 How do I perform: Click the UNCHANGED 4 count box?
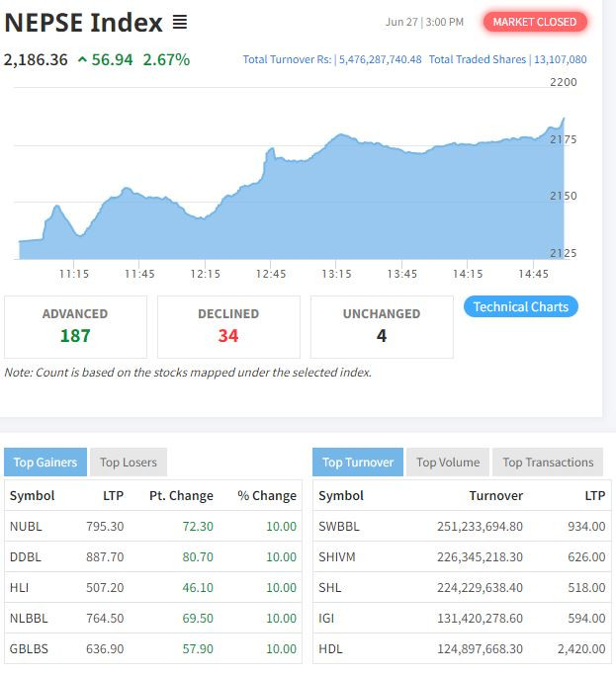[x=382, y=327]
